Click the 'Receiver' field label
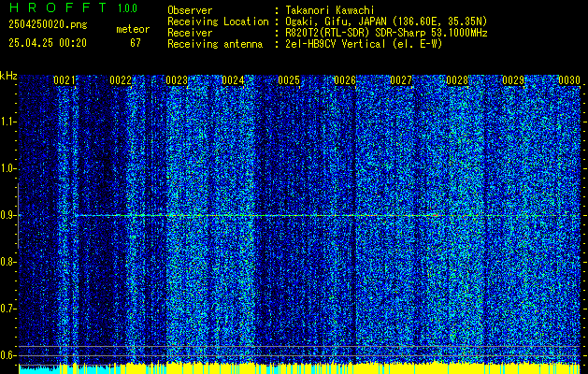588x374 pixels. point(190,33)
